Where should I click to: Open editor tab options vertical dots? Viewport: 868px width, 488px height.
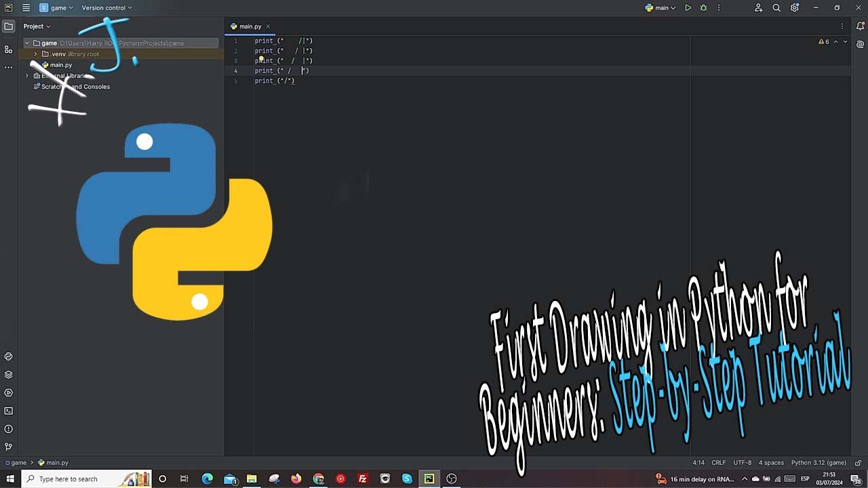(x=842, y=26)
